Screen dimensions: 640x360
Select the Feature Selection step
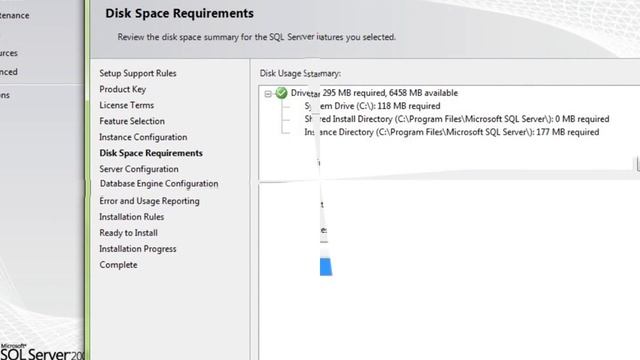tap(132, 121)
